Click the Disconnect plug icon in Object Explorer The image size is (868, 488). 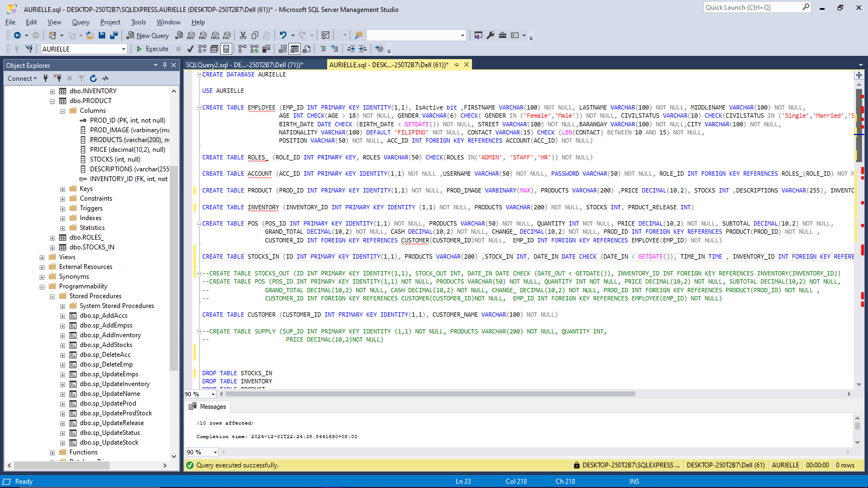tap(58, 79)
